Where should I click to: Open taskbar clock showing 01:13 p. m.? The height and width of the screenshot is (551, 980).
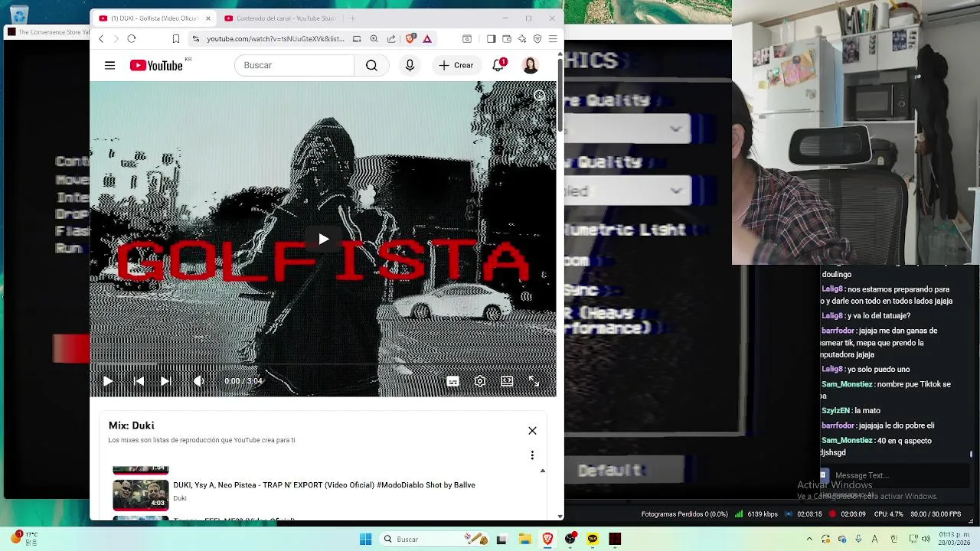coord(954,539)
